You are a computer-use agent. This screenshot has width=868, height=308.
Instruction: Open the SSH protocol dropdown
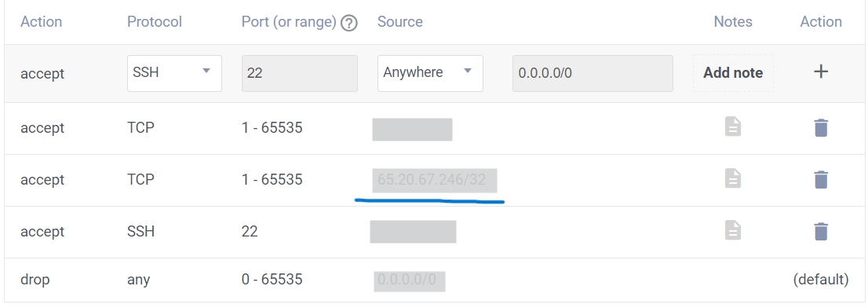pyautogui.click(x=174, y=73)
